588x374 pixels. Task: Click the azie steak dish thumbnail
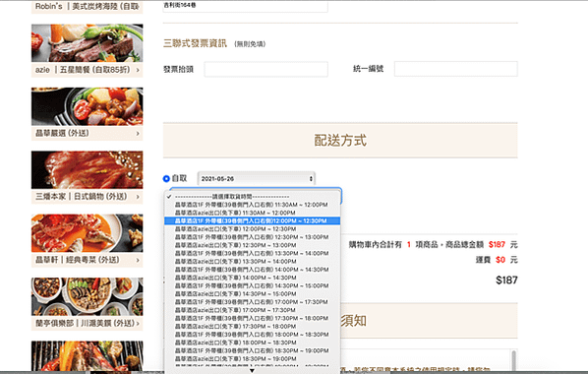click(87, 43)
